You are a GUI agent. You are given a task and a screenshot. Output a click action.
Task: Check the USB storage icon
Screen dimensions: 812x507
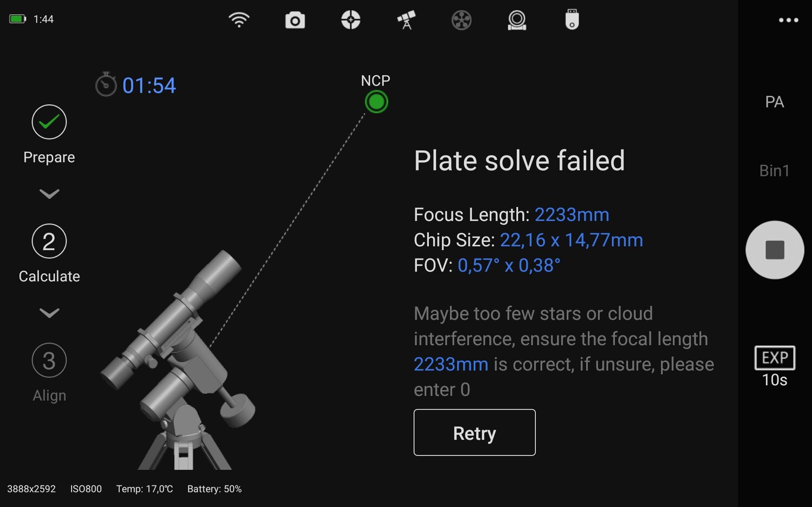(572, 19)
